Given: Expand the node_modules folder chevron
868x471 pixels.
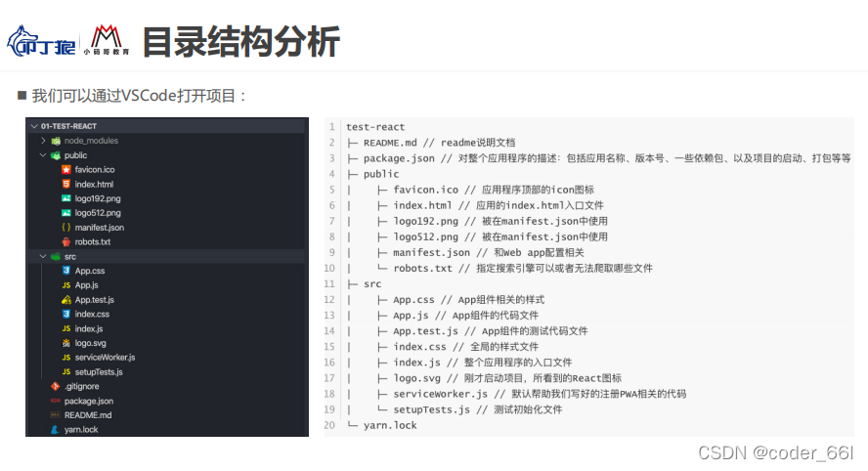Looking at the screenshot, I should (43, 141).
